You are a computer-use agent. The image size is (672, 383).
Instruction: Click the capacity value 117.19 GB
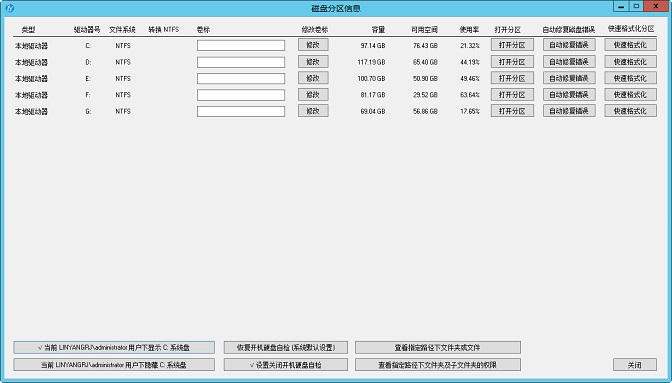coord(371,62)
